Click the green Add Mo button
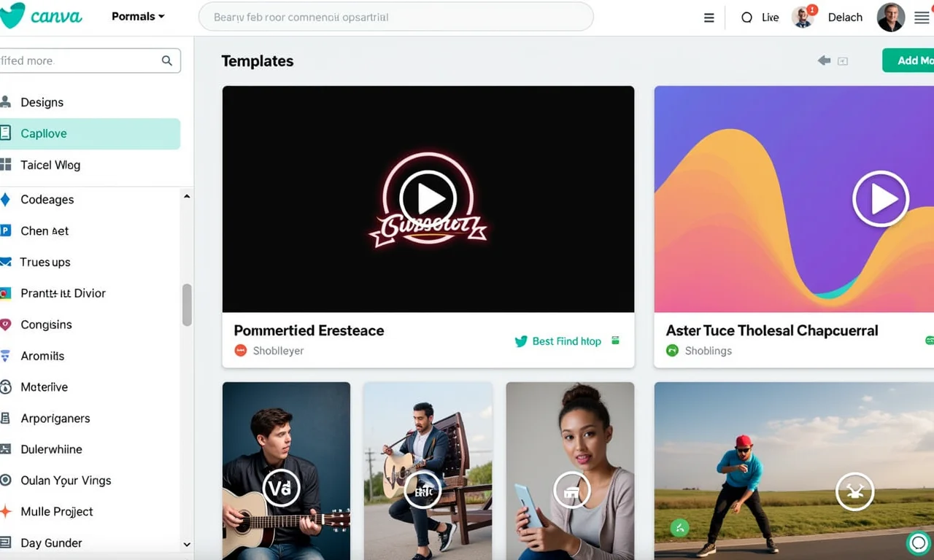Image resolution: width=934 pixels, height=560 pixels. click(x=914, y=61)
